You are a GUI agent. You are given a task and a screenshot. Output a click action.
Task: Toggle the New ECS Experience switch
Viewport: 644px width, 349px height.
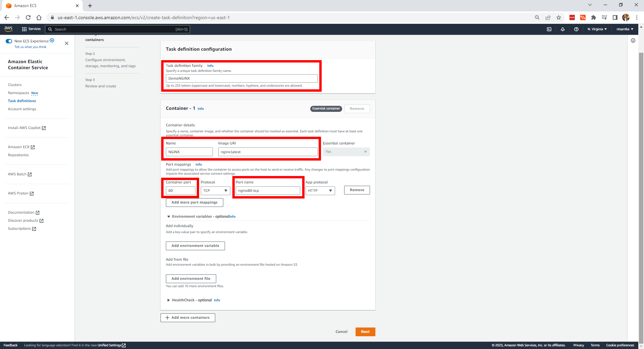click(9, 41)
